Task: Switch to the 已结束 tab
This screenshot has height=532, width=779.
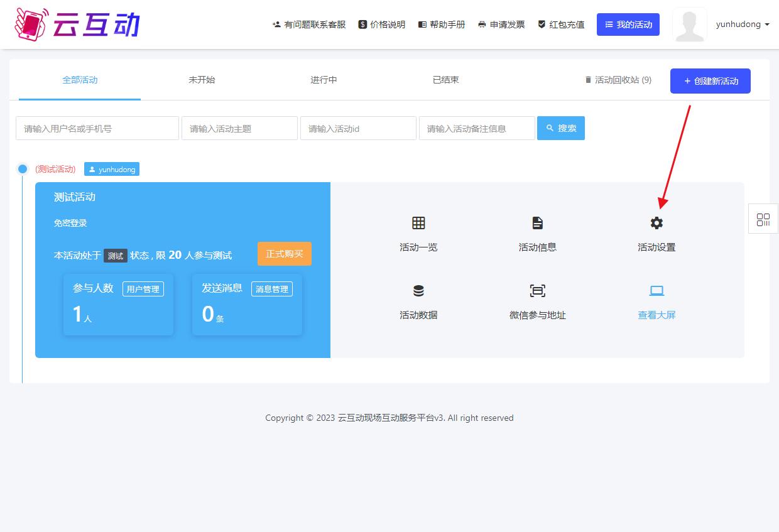Action: [x=445, y=80]
